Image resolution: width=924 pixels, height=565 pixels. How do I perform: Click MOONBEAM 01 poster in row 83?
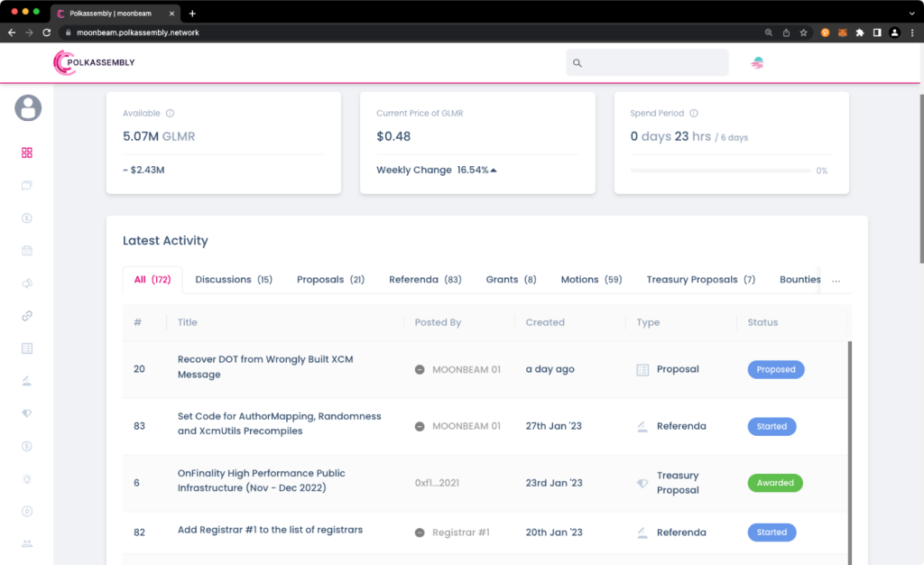pyautogui.click(x=457, y=426)
